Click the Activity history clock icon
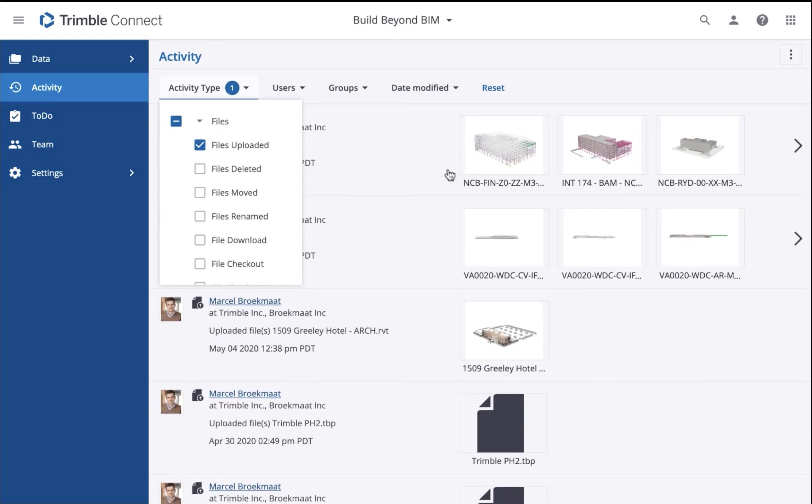This screenshot has height=504, width=812. click(15, 87)
